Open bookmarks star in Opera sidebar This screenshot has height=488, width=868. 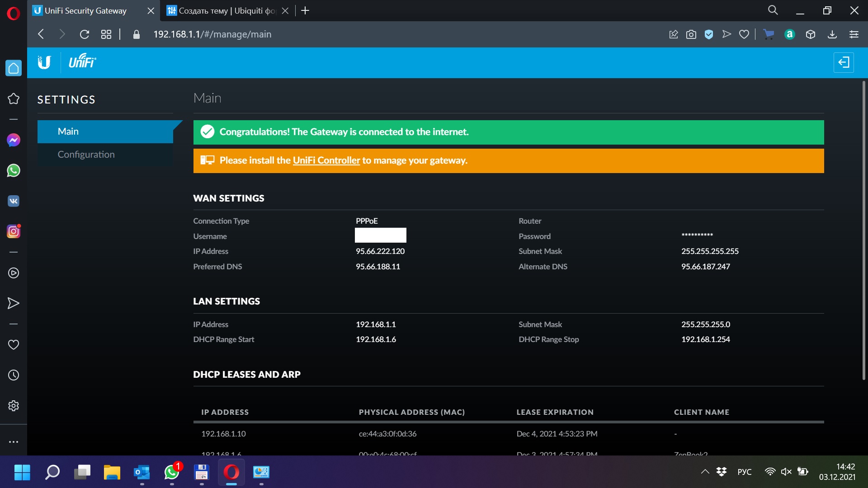tap(14, 99)
